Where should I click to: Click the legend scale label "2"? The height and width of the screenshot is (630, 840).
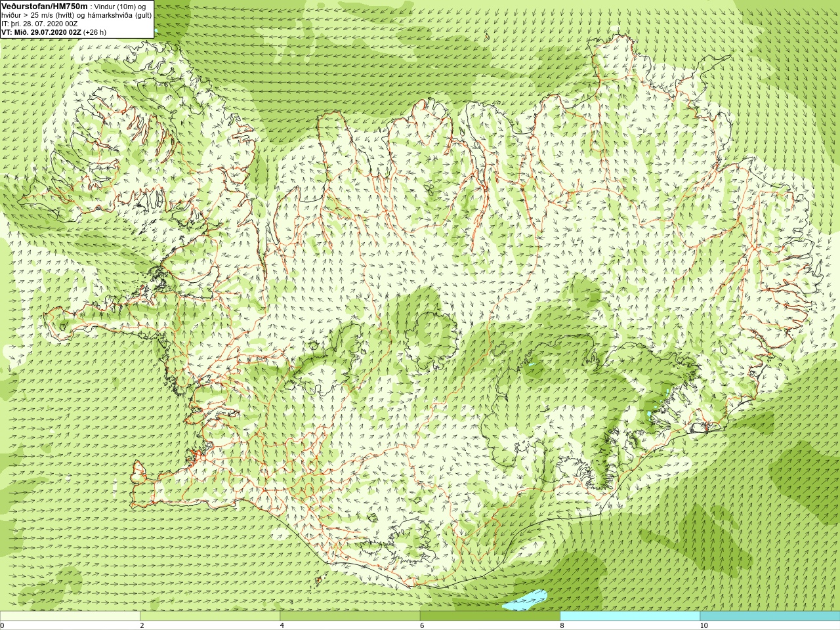click(142, 625)
